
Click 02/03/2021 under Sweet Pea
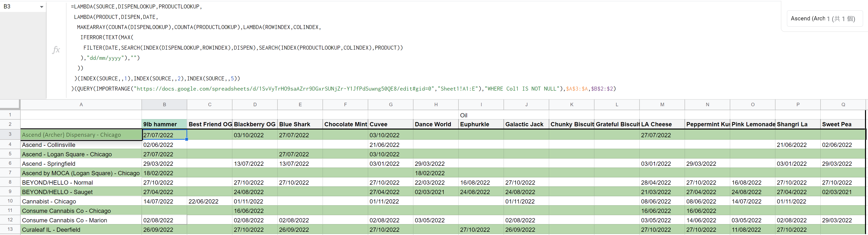click(843, 192)
